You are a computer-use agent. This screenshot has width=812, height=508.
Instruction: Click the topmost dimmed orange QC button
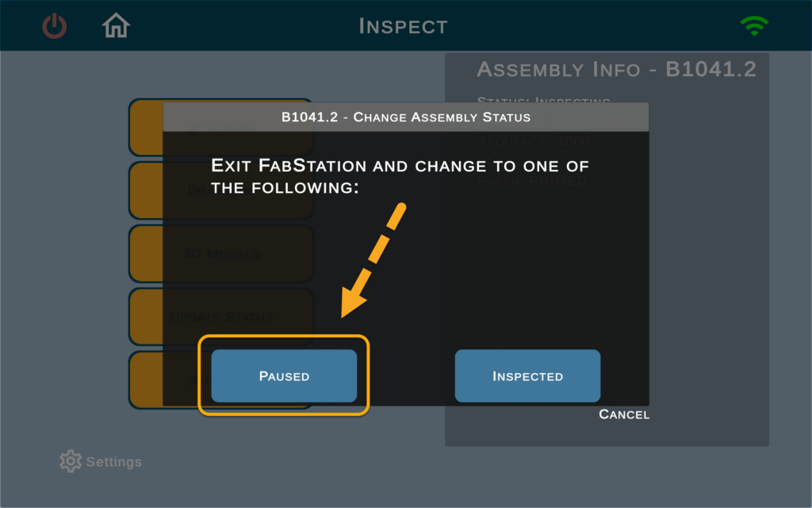click(221, 127)
